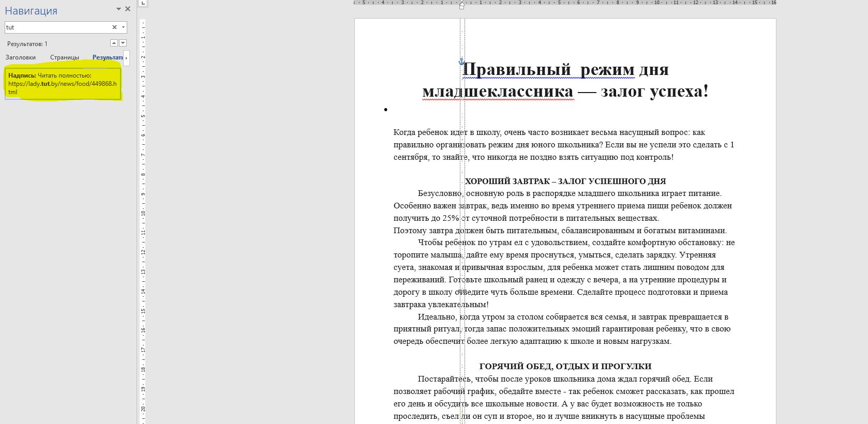Click the heading "ГОРЯЧИЙ ОБЕД, ОТДЫХ И ПРОГУЛКИ"
Screen dimensions: 868x424
click(x=565, y=367)
